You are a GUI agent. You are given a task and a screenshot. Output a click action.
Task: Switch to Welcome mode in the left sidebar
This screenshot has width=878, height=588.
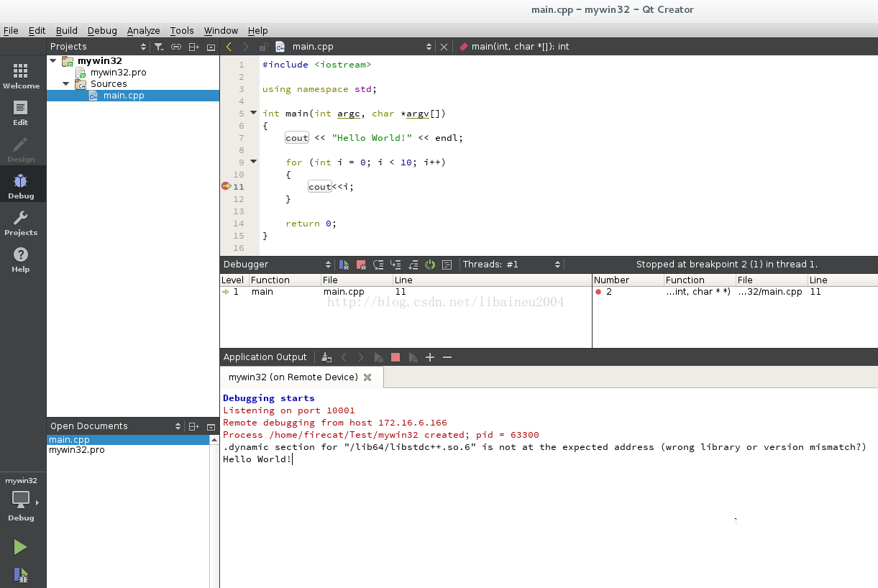pos(21,74)
